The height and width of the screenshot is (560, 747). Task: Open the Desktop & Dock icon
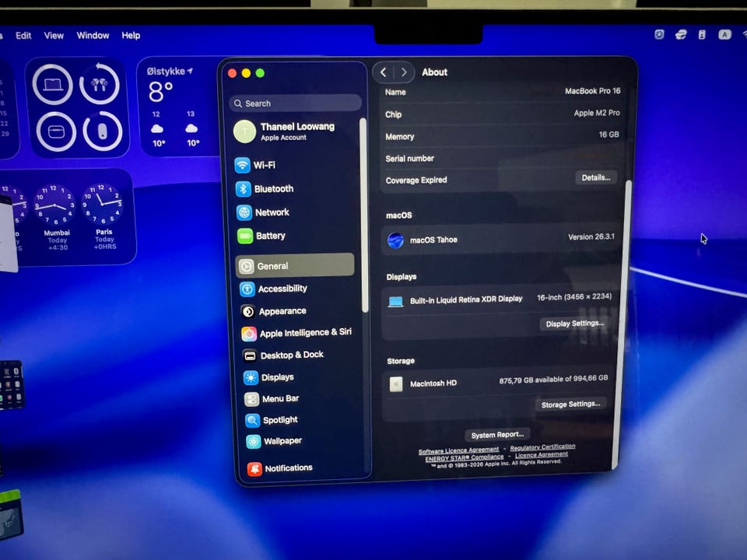point(250,355)
